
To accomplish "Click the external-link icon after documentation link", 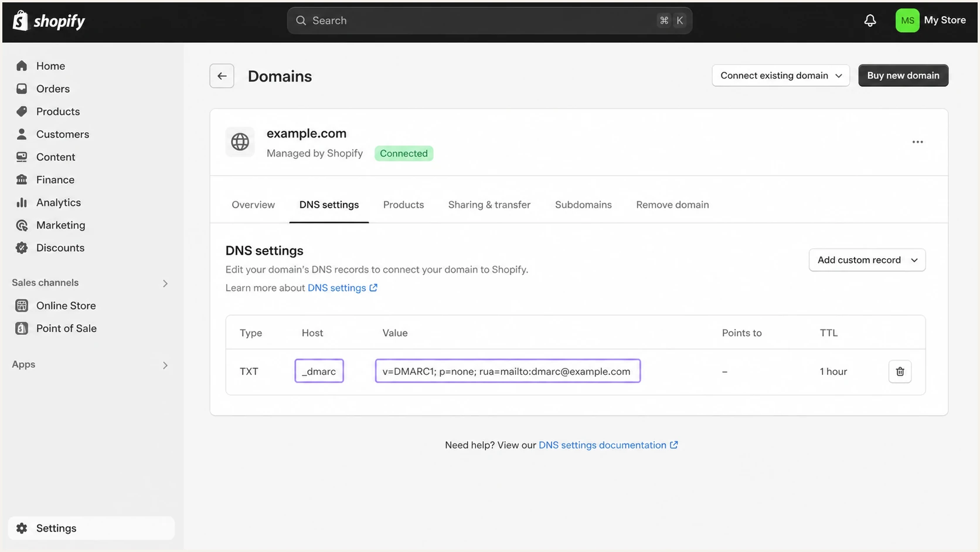I will coord(674,445).
